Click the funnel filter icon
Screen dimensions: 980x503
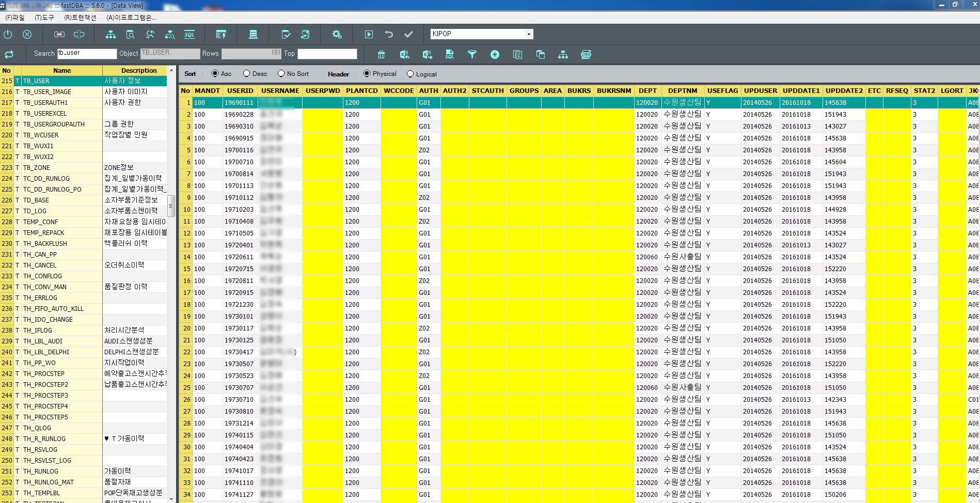click(472, 54)
